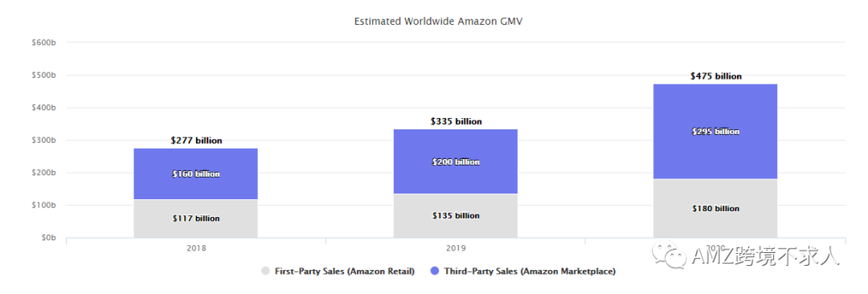This screenshot has height=294, width=868.
Task: Click the $335 billion total label
Action: coord(457,121)
